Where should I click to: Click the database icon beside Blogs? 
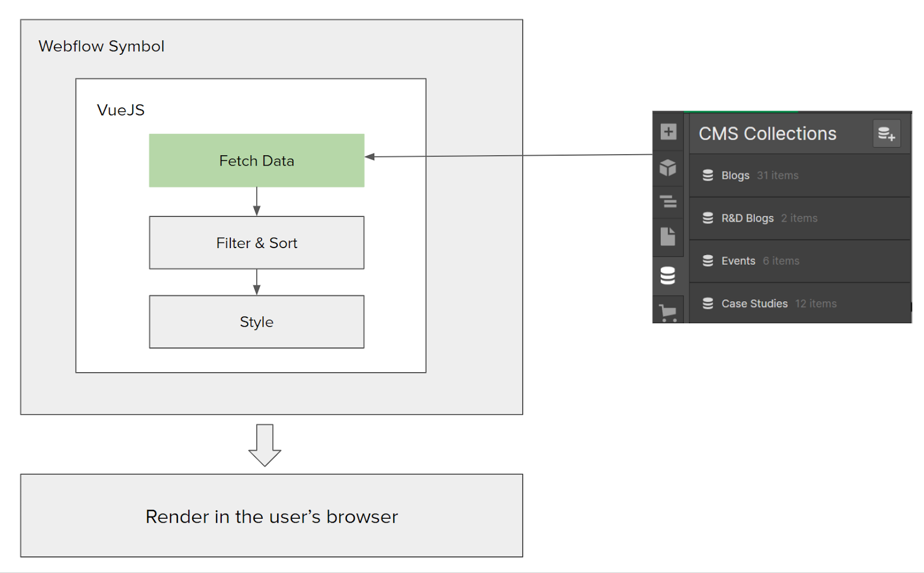point(708,175)
